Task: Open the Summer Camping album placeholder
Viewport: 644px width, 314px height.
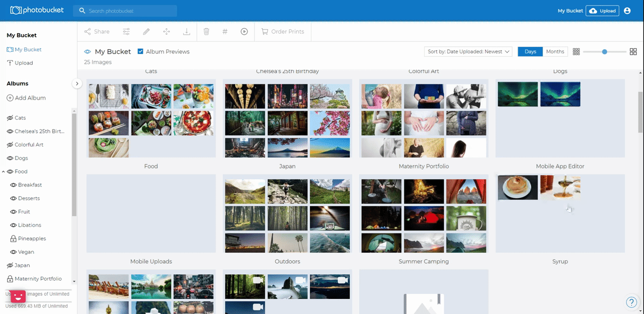Action: click(x=424, y=292)
